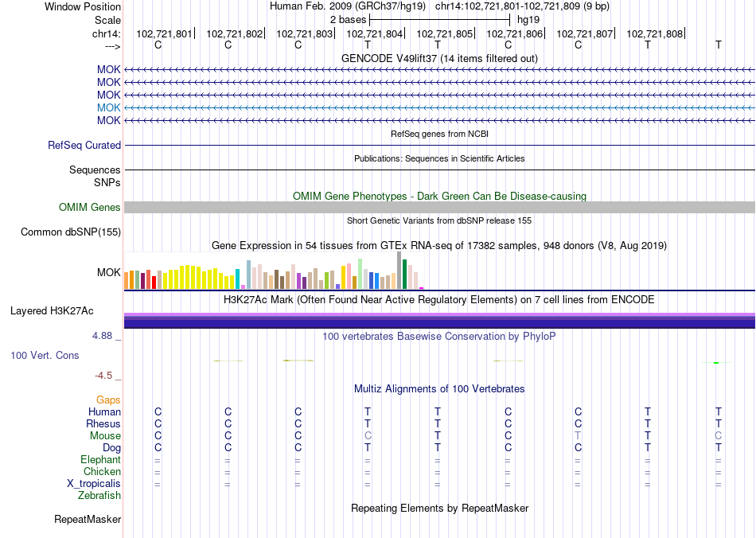This screenshot has height=538, width=756.
Task: Click the Sequences track label
Action: (x=95, y=170)
